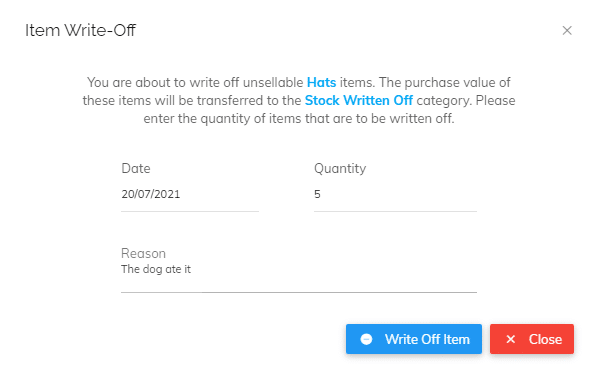Focus the Quantity field containing 5
The width and height of the screenshot is (598, 378).
tap(395, 194)
